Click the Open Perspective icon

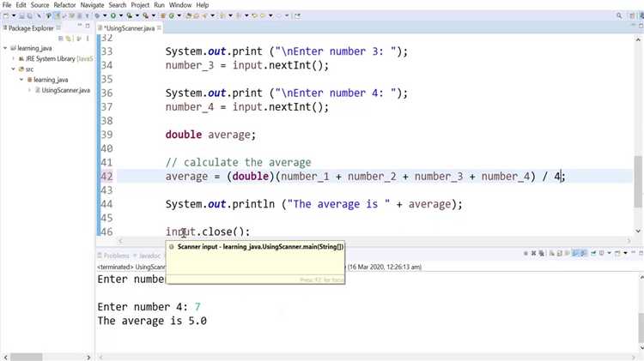(x=632, y=15)
